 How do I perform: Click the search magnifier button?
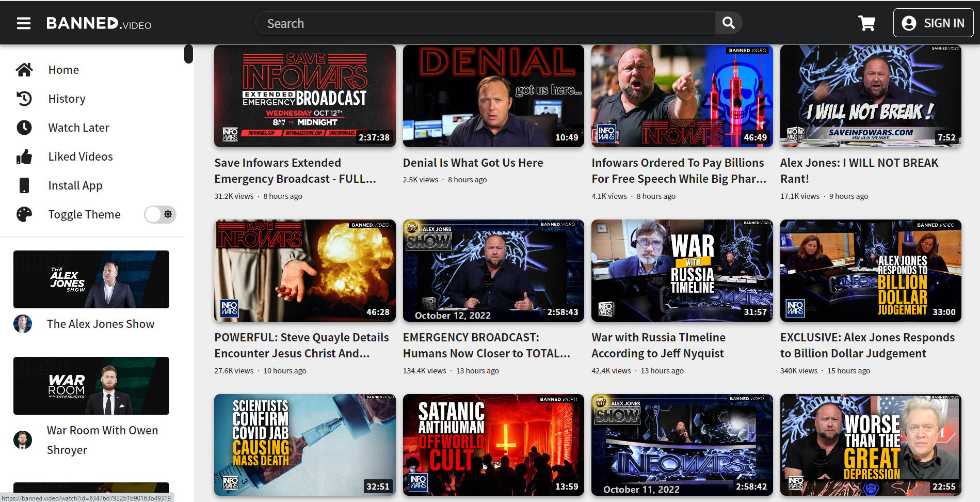pyautogui.click(x=728, y=23)
